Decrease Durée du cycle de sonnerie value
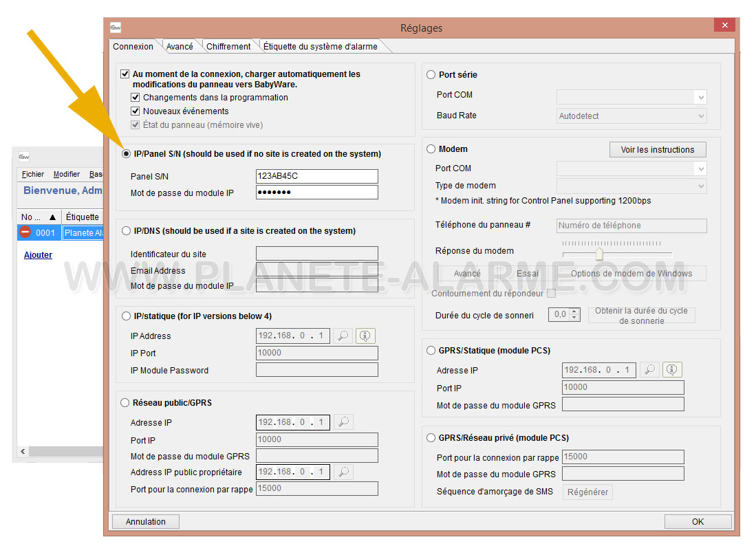 click(574, 318)
